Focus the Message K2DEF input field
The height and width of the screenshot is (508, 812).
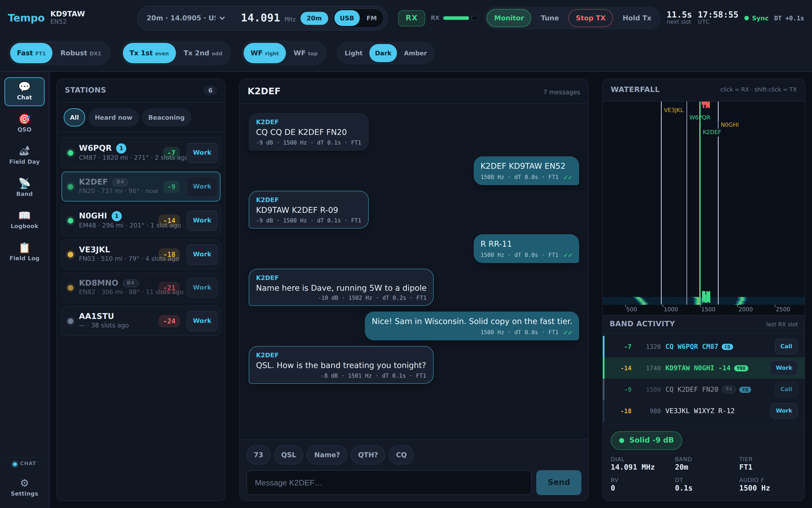click(x=389, y=483)
